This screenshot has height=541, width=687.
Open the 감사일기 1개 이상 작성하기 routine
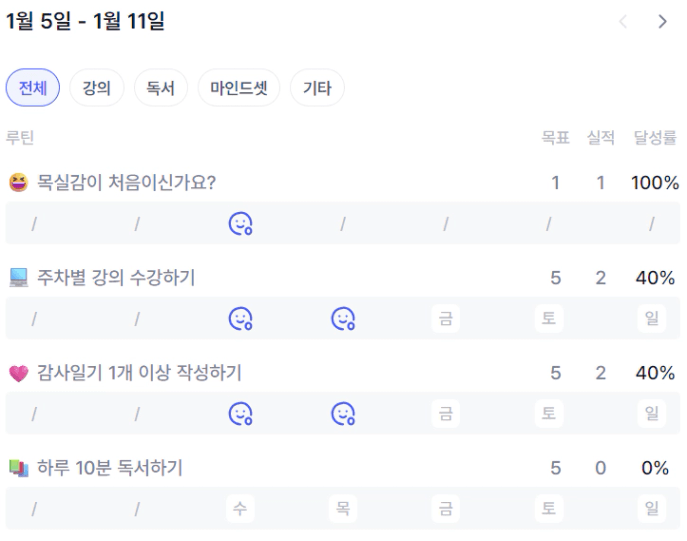point(139,373)
